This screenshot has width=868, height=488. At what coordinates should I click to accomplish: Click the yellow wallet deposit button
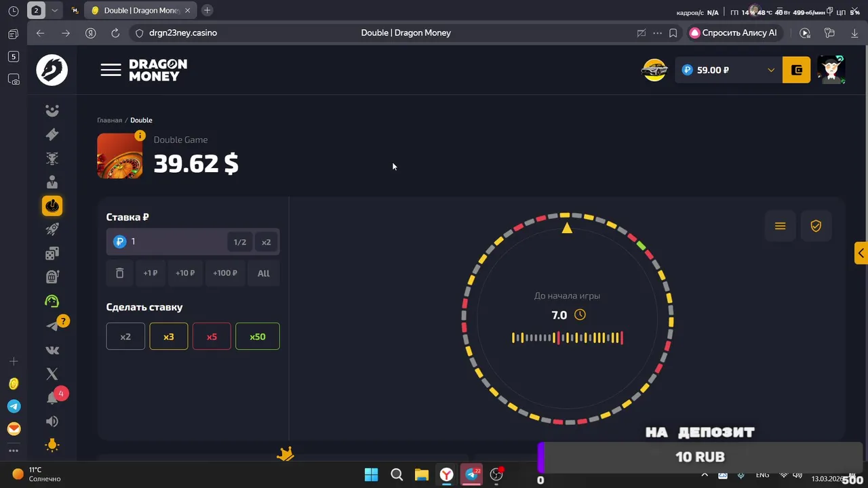(x=796, y=70)
